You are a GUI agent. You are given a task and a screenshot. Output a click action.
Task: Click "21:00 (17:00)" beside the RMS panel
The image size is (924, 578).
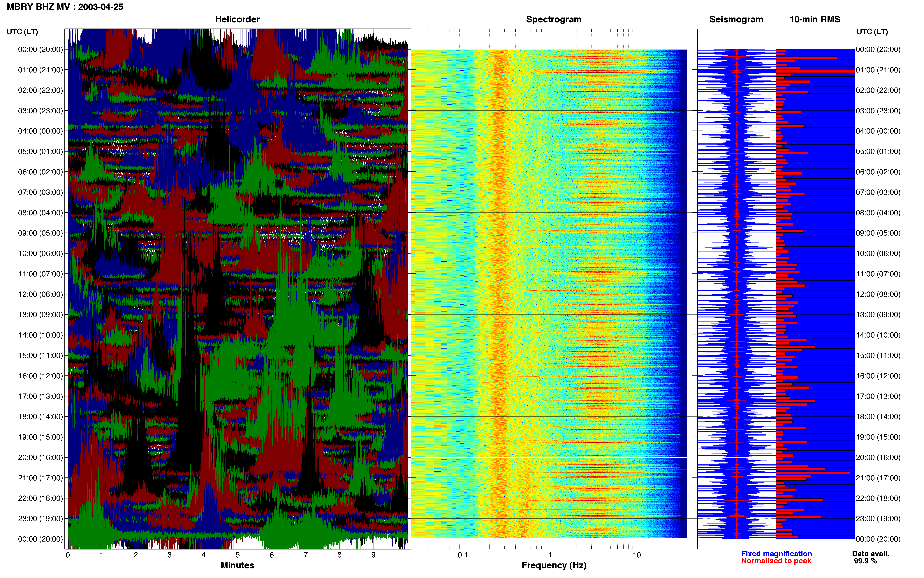tap(878, 478)
